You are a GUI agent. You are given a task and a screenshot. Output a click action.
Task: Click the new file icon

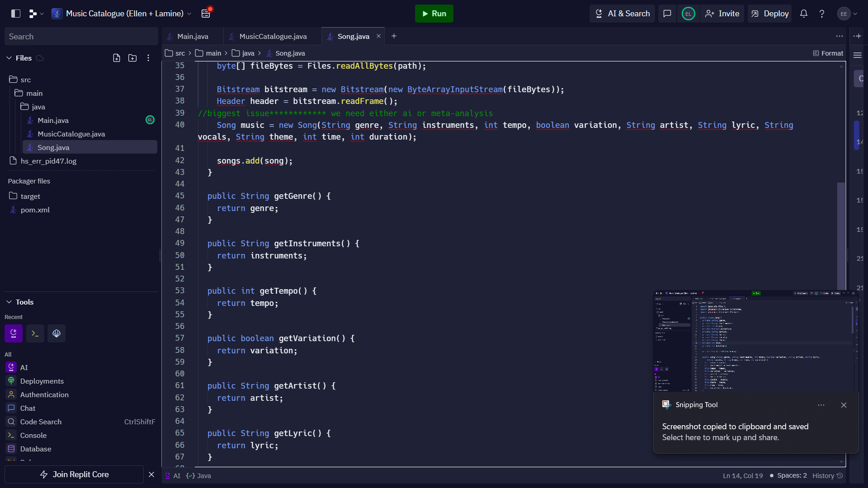coord(117,58)
